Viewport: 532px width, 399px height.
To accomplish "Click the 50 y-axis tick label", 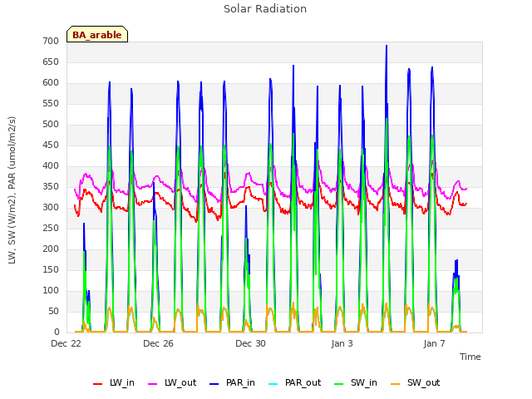I will coord(53,312).
